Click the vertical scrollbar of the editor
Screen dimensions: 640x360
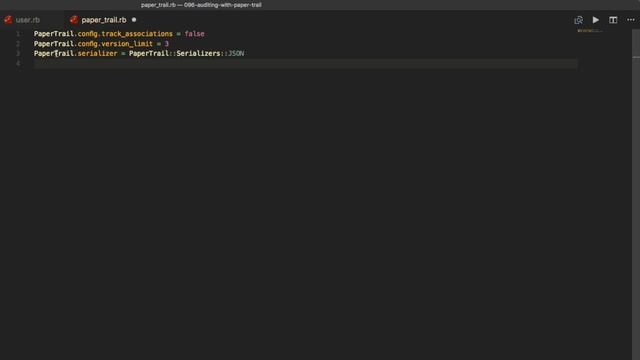pos(636,194)
